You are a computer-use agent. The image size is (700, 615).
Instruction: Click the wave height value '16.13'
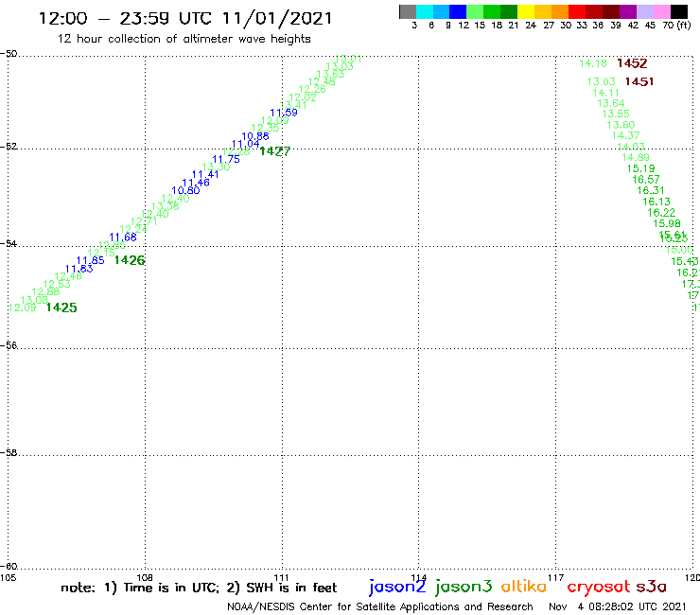[x=656, y=202]
